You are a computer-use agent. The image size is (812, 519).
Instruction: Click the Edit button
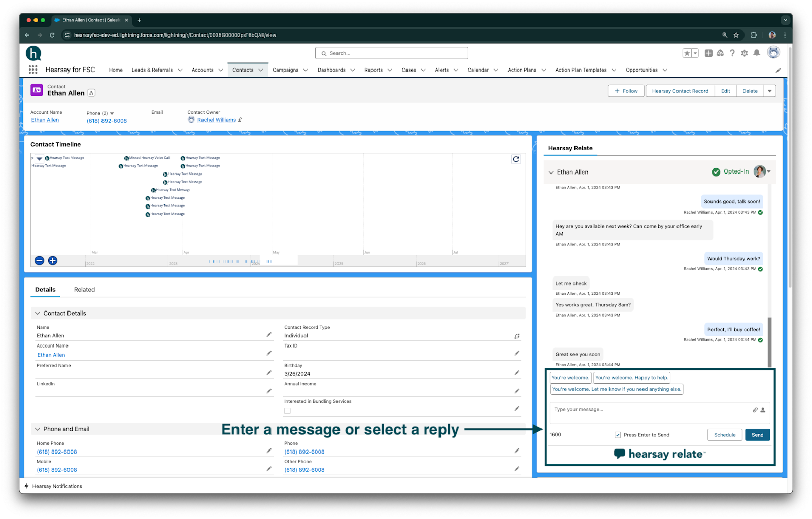point(726,91)
